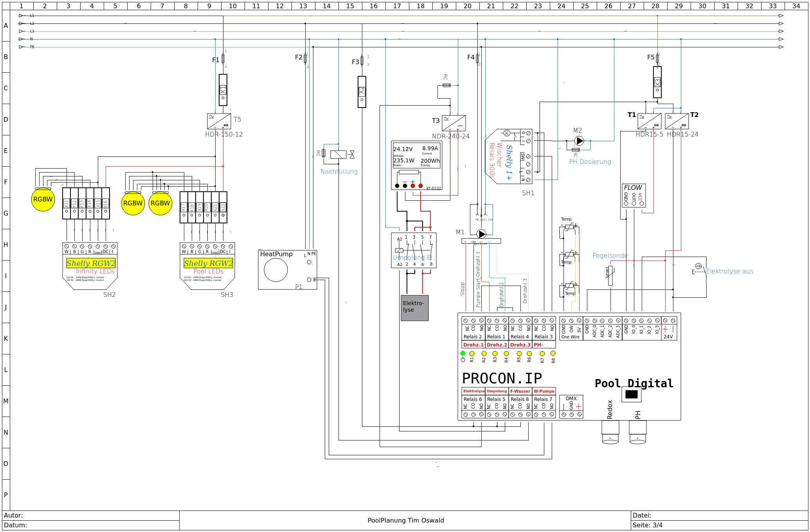Click the T5 power supply symbol
This screenshot has width=810, height=532.
[x=219, y=121]
